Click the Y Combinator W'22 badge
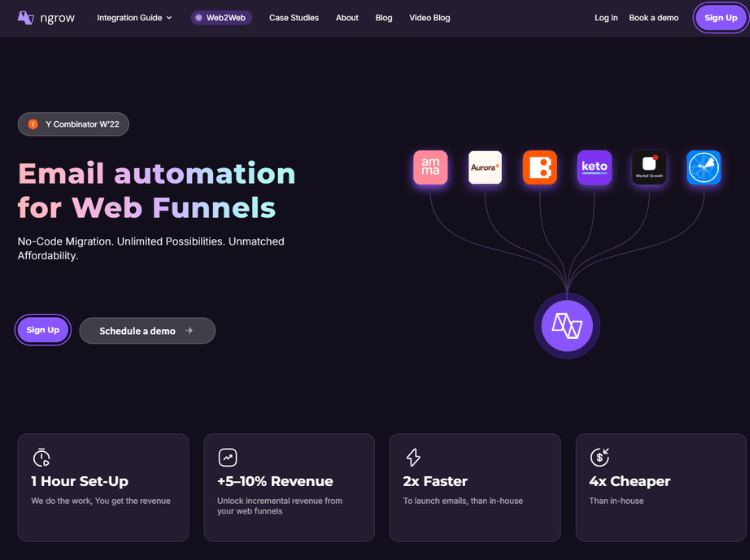 coord(73,124)
